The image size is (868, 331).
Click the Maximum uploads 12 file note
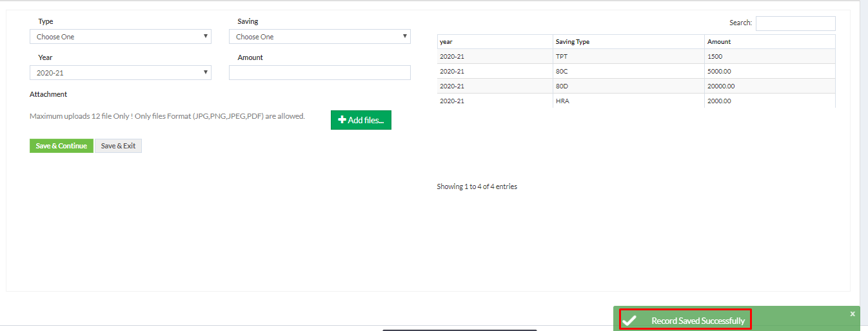tap(167, 116)
